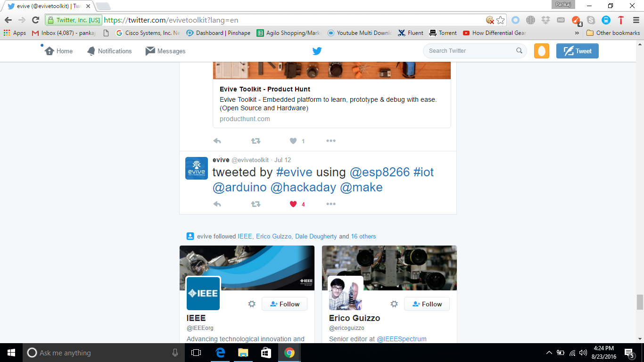Retweet the #evive esp8266 tweet
The image size is (644, 362).
point(256,204)
